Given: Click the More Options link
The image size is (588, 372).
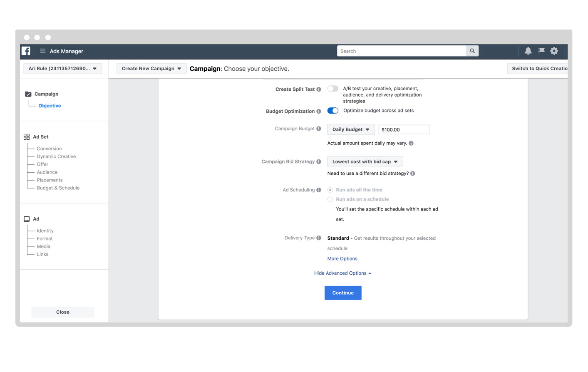Looking at the screenshot, I should tap(342, 259).
